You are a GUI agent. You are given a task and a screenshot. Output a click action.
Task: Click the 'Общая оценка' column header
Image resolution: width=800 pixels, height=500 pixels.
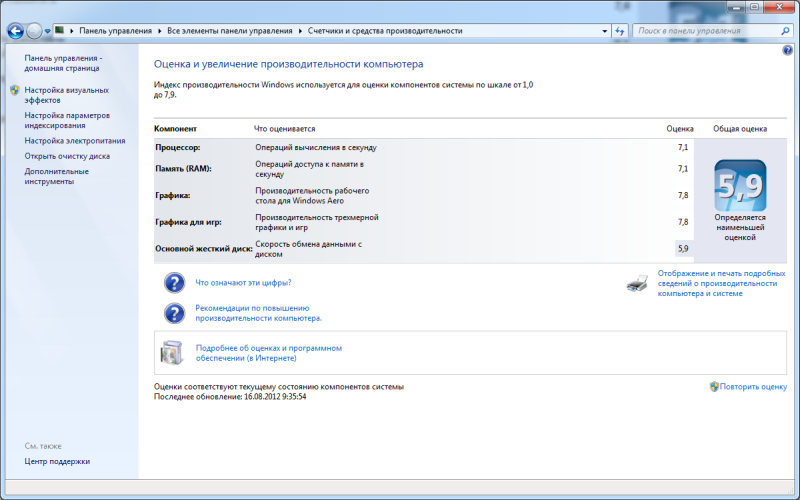coord(740,129)
